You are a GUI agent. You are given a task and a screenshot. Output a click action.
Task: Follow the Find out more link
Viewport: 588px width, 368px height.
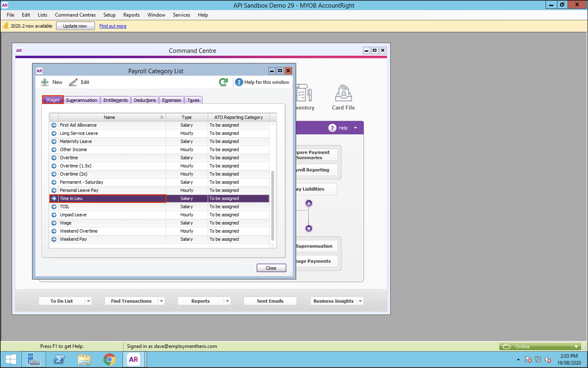[x=113, y=26]
